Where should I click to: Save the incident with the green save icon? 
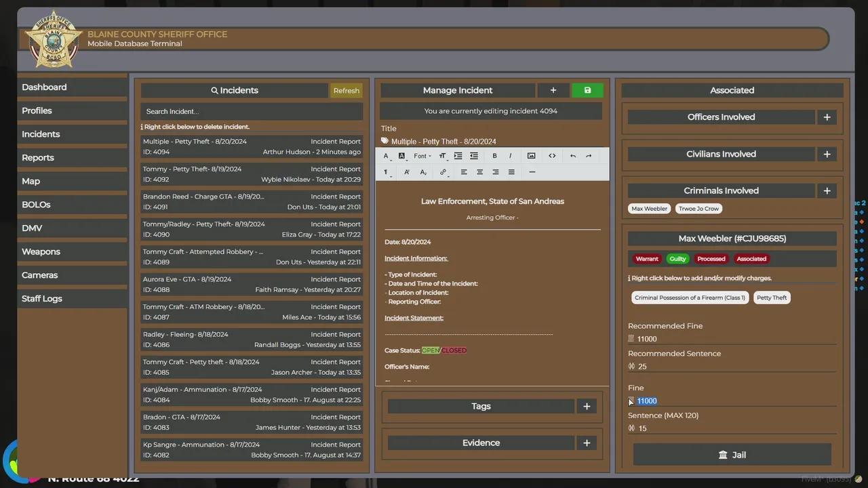point(587,90)
